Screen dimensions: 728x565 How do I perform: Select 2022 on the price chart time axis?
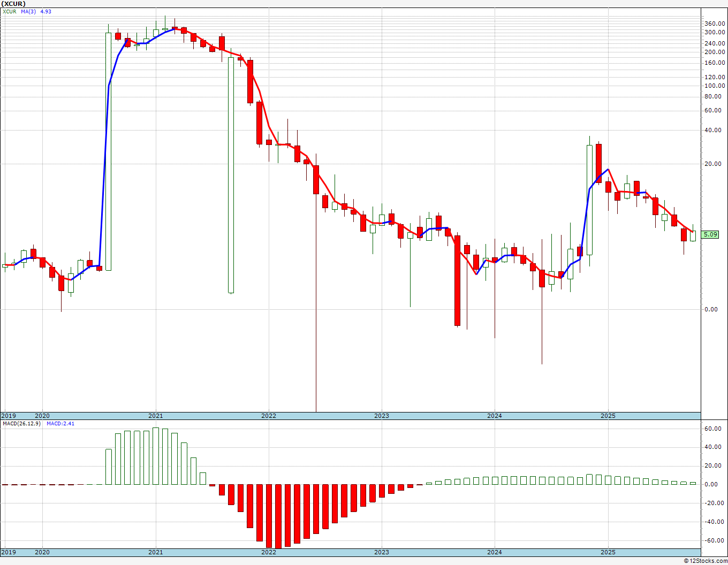coord(269,416)
